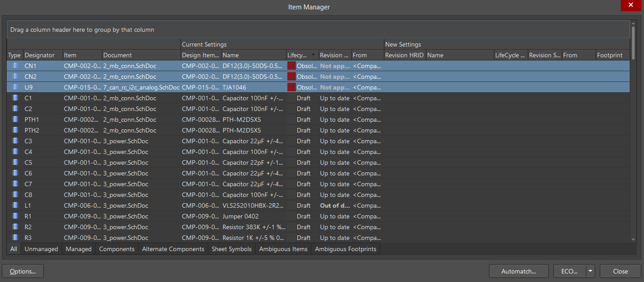Open the Options dialog
644x282 pixels.
click(22, 271)
